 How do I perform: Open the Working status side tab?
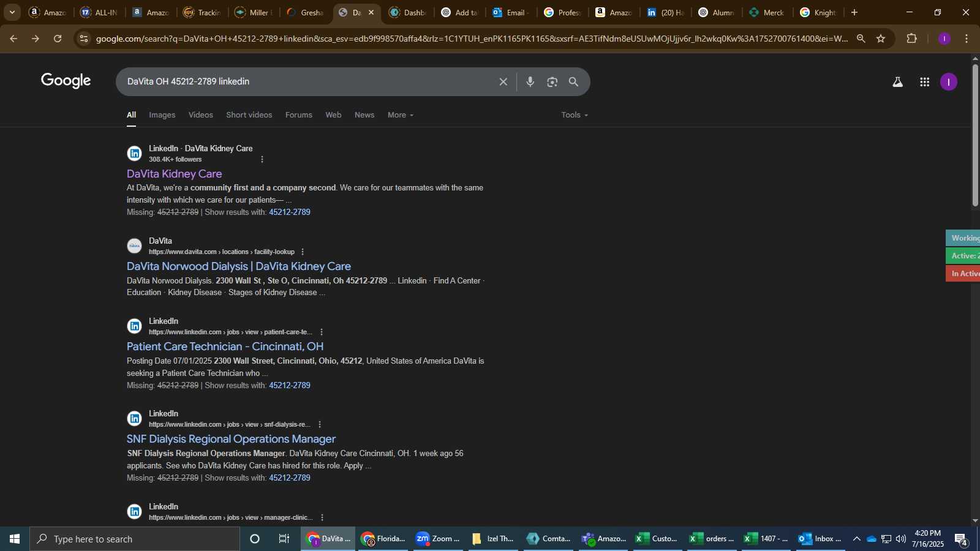(x=963, y=238)
